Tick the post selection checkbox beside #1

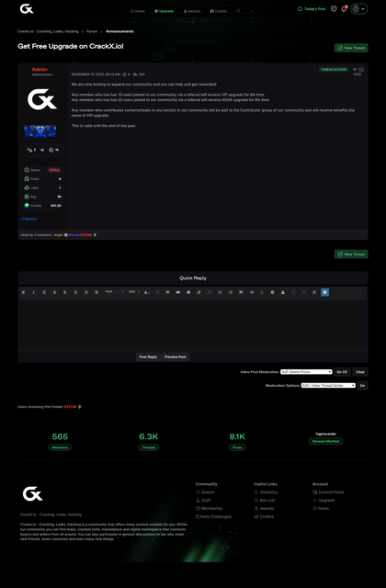pyautogui.click(x=361, y=70)
